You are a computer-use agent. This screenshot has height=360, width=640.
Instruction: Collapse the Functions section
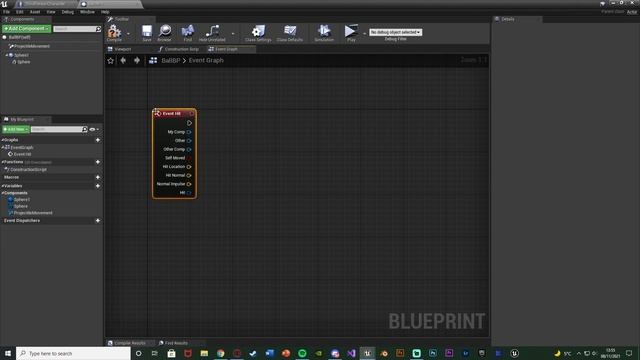coord(2,162)
